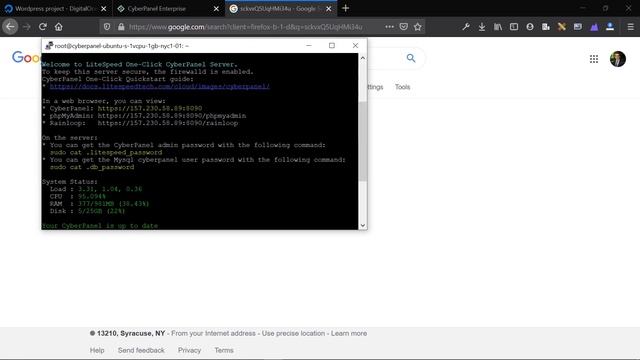Click the phpMyAdmin URL in terminal
The width and height of the screenshot is (640, 360).
[x=172, y=116]
